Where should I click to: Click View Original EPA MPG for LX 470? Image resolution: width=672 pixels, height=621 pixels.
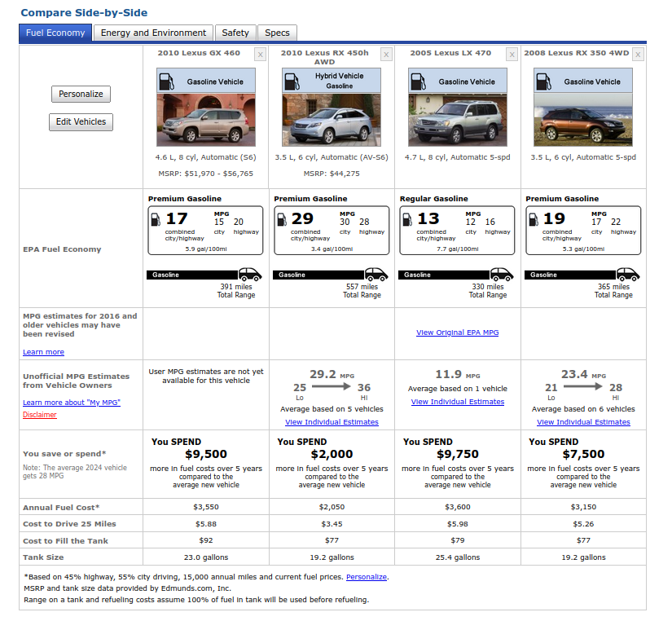(x=457, y=333)
